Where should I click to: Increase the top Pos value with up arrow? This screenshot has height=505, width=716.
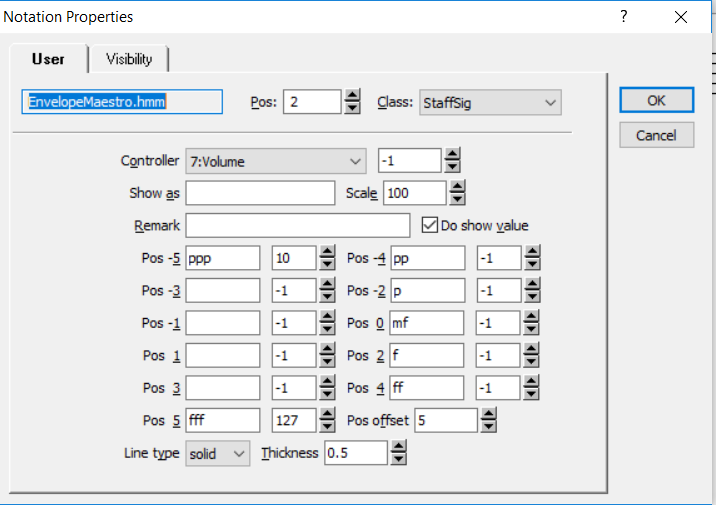[352, 96]
